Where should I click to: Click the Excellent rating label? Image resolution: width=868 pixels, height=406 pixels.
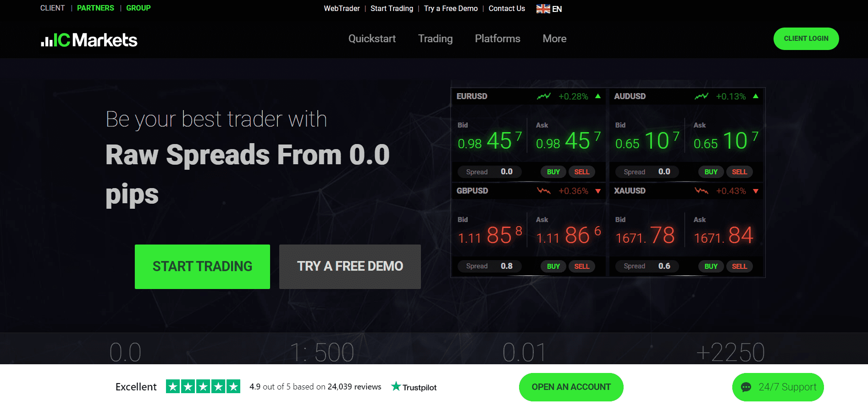tap(136, 387)
